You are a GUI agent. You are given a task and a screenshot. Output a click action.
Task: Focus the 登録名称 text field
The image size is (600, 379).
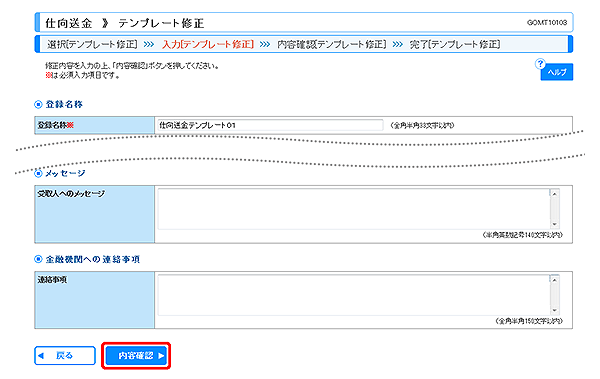[x=270, y=125]
